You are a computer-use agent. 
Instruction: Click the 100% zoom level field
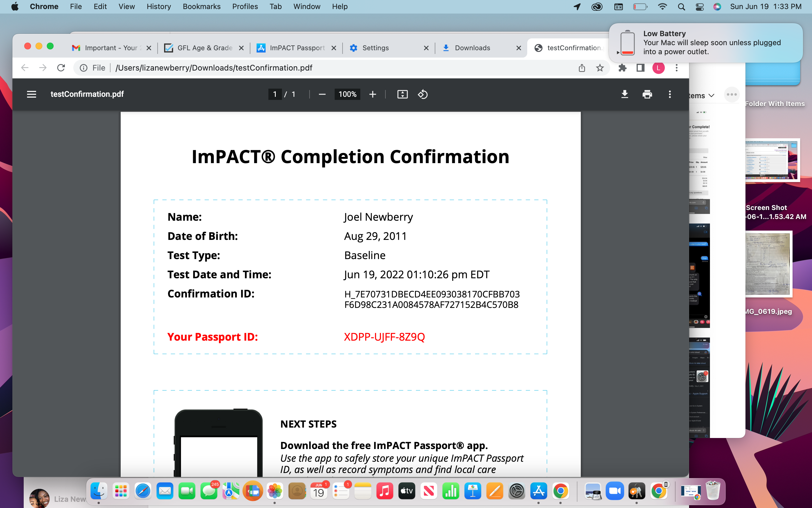347,95
